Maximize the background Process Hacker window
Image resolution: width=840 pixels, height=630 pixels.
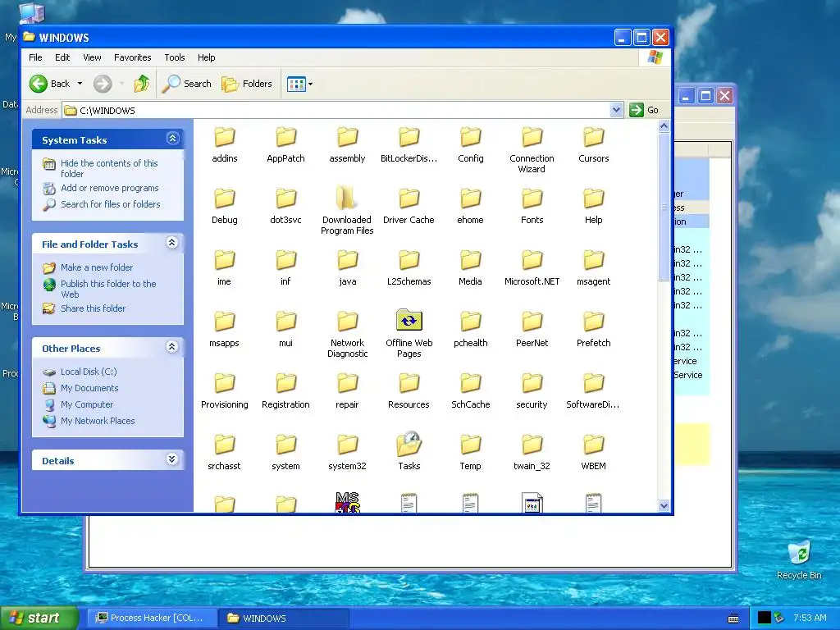pyautogui.click(x=705, y=96)
